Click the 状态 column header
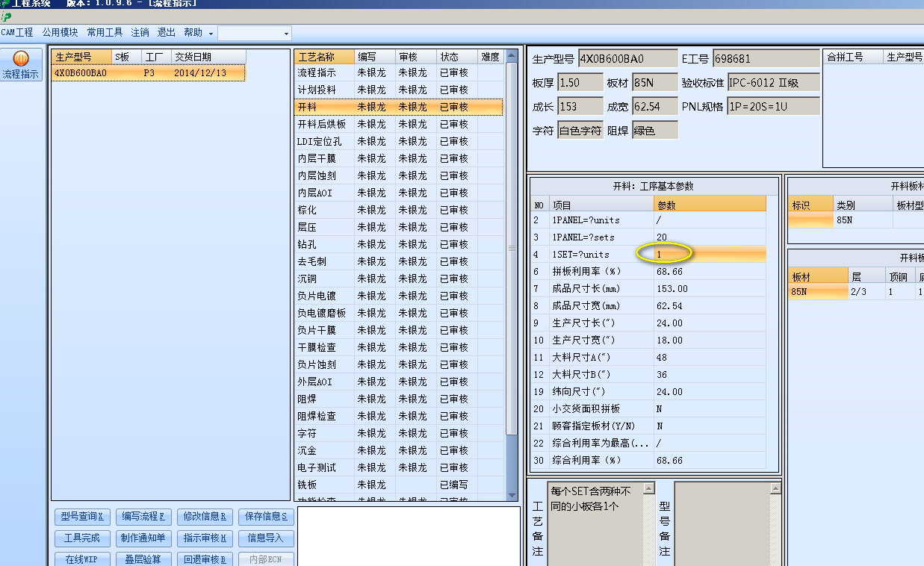Image resolution: width=924 pixels, height=566 pixels. click(457, 57)
